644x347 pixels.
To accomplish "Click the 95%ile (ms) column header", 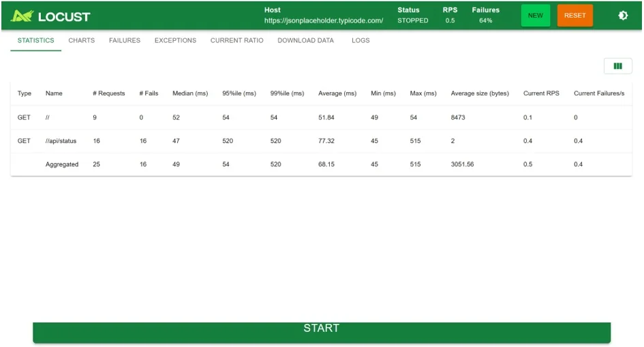I will (239, 93).
